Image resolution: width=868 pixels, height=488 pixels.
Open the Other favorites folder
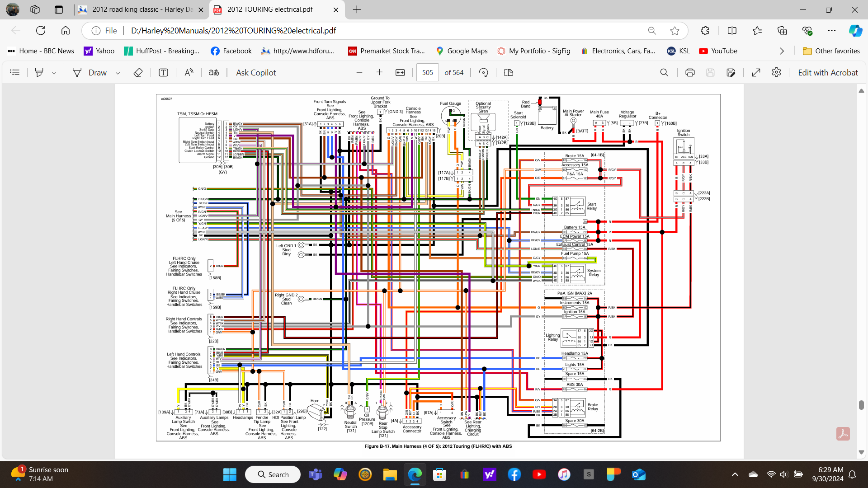[x=831, y=51]
